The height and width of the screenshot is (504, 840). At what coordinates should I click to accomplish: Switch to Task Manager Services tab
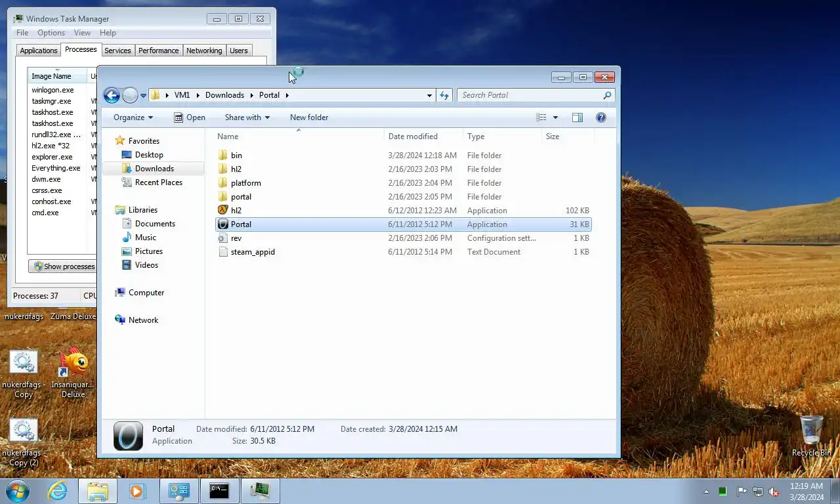pos(117,51)
